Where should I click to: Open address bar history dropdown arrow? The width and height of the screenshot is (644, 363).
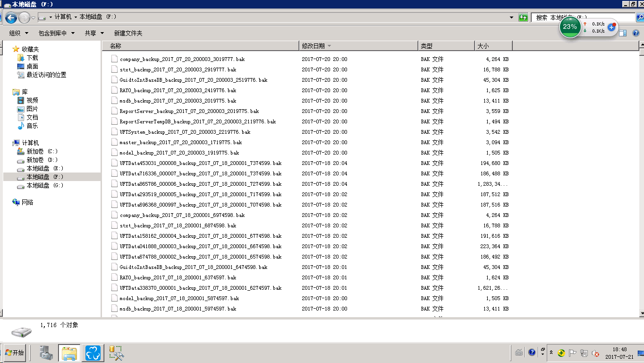pyautogui.click(x=511, y=17)
